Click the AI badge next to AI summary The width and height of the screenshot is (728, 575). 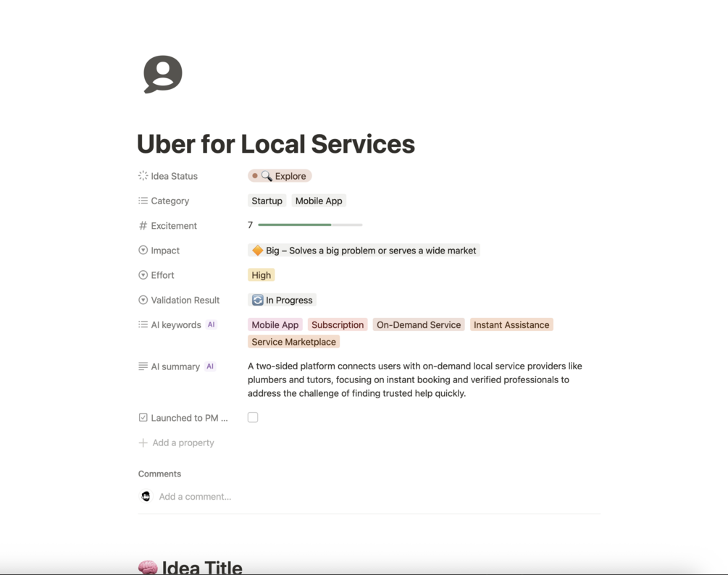click(x=210, y=366)
